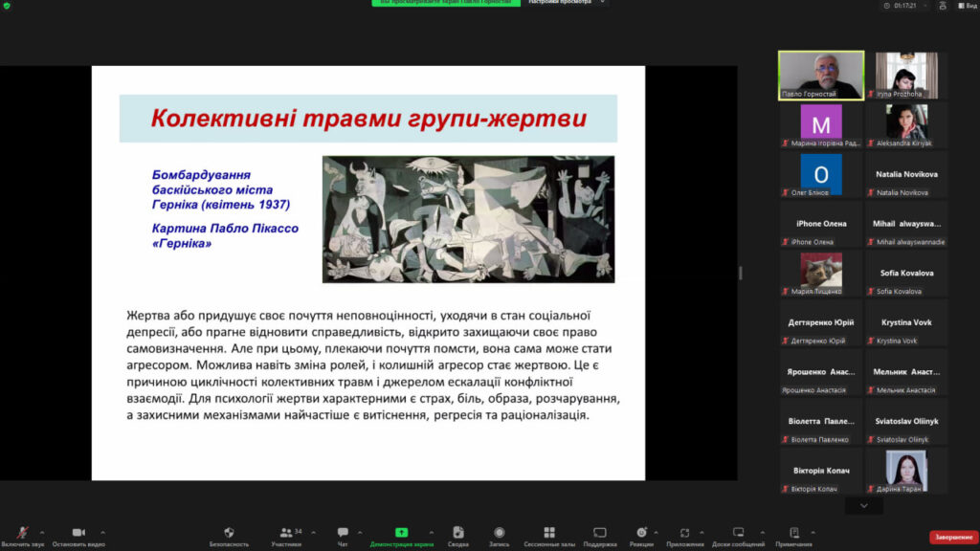Viewport: 980px width, 551px height.
Task: Open the Безопасность shield icon
Action: coord(229,534)
